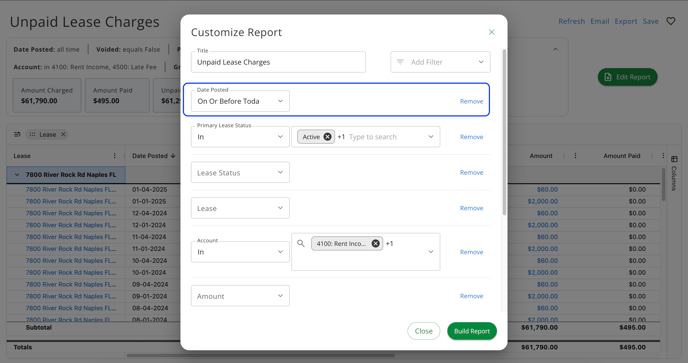The image size is (688, 363).
Task: Click the Amount Charged $61,790.00 card
Action: (47, 95)
